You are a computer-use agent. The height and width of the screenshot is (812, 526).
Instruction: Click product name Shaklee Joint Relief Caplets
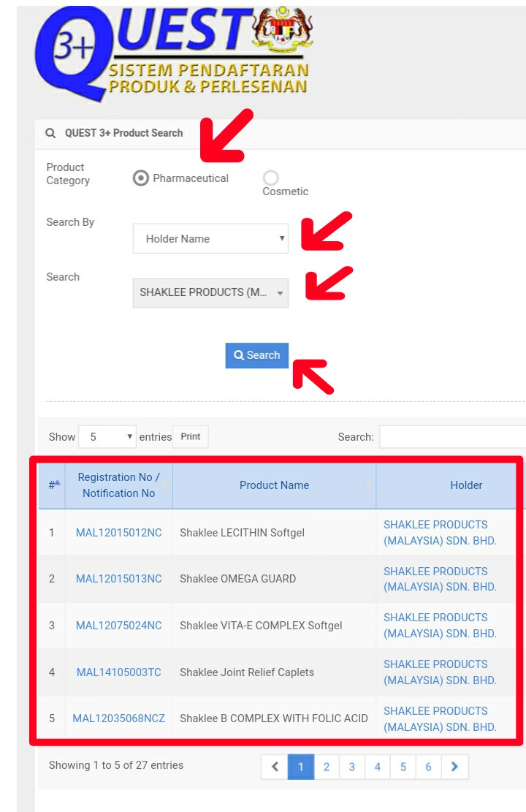tap(247, 672)
